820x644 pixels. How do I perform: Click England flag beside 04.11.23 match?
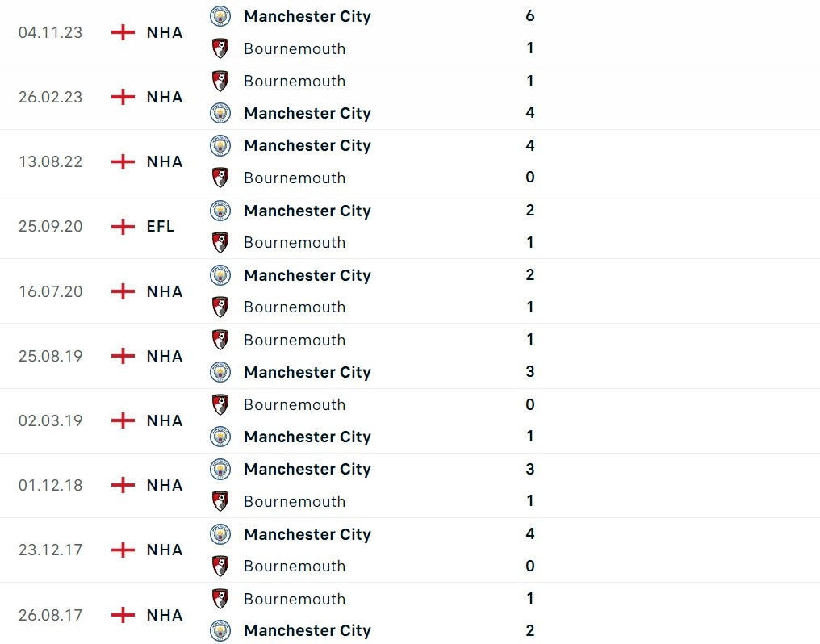[x=123, y=32]
